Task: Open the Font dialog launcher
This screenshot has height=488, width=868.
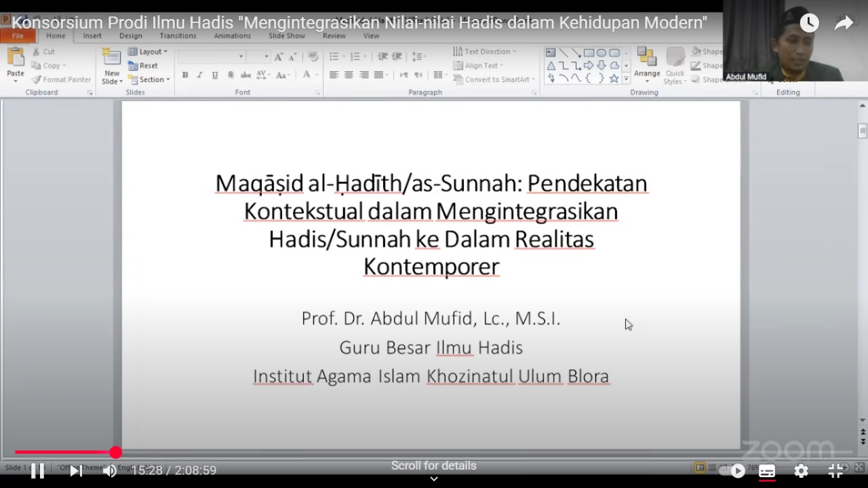Action: pyautogui.click(x=317, y=92)
